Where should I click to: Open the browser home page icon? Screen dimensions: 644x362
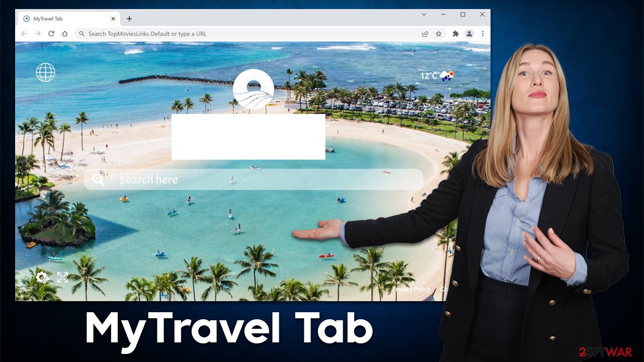point(65,34)
